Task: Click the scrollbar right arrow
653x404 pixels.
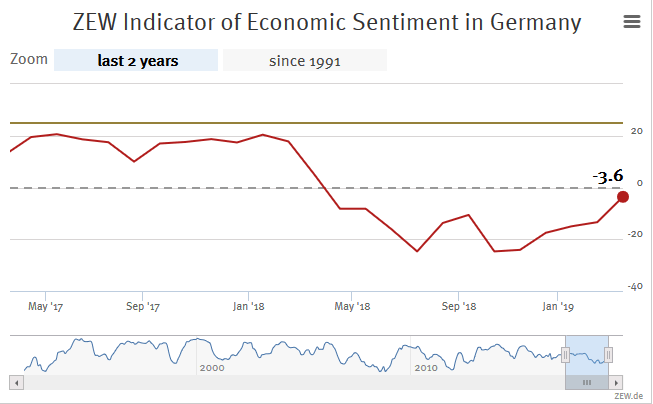Action: (618, 382)
